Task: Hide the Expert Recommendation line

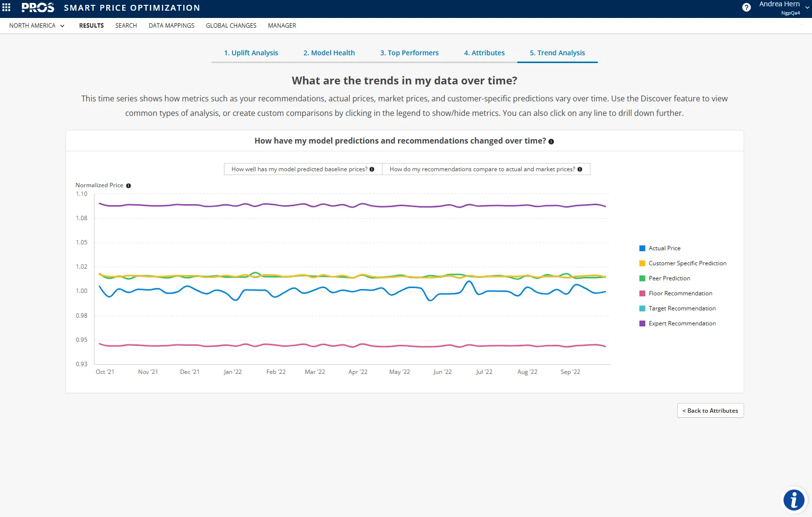Action: click(681, 323)
